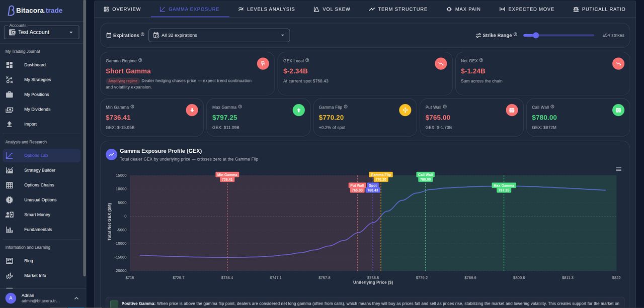Switch to the Overview tab
The image size is (644, 308).
pos(122,9)
